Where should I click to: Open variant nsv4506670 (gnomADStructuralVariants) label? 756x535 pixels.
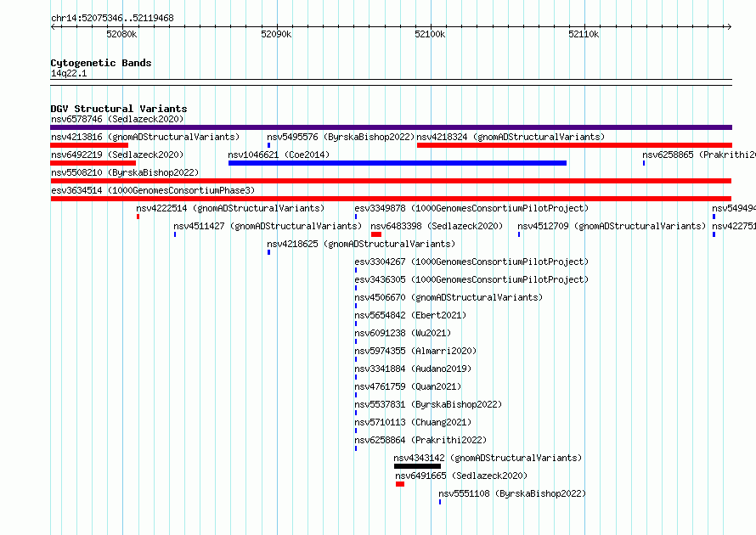(449, 297)
